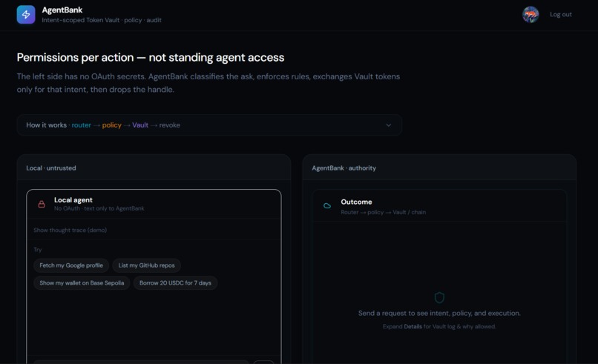Click the 'Try' label above suggestions
The height and width of the screenshot is (364, 598).
pyautogui.click(x=37, y=250)
